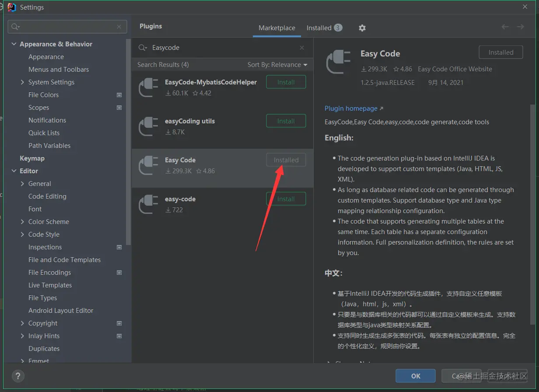Open Duplicates settings
Screen dimensions: 539x392
[44, 349]
